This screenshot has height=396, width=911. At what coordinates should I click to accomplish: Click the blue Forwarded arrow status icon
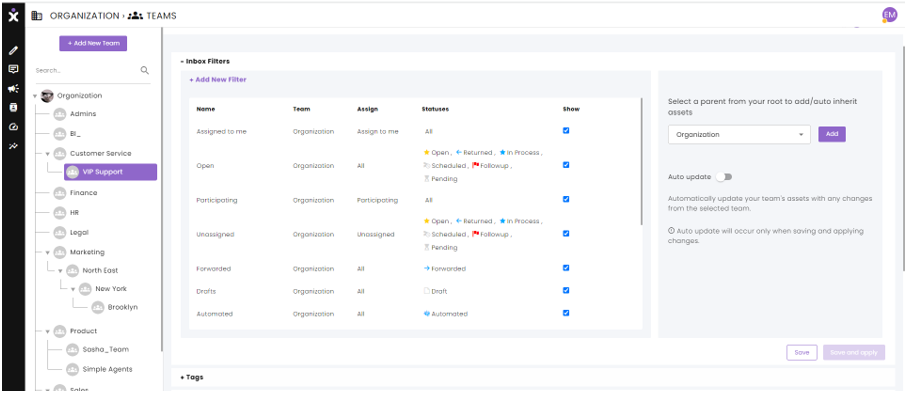point(427,269)
